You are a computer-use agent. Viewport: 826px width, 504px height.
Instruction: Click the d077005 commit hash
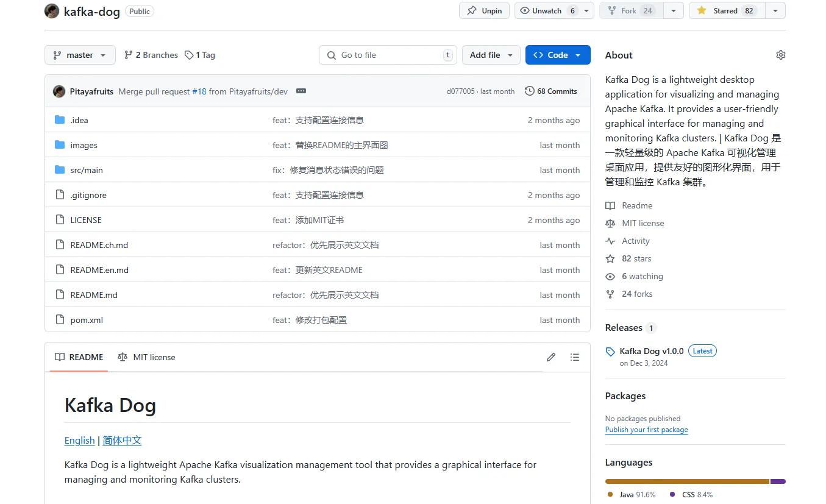tap(460, 91)
